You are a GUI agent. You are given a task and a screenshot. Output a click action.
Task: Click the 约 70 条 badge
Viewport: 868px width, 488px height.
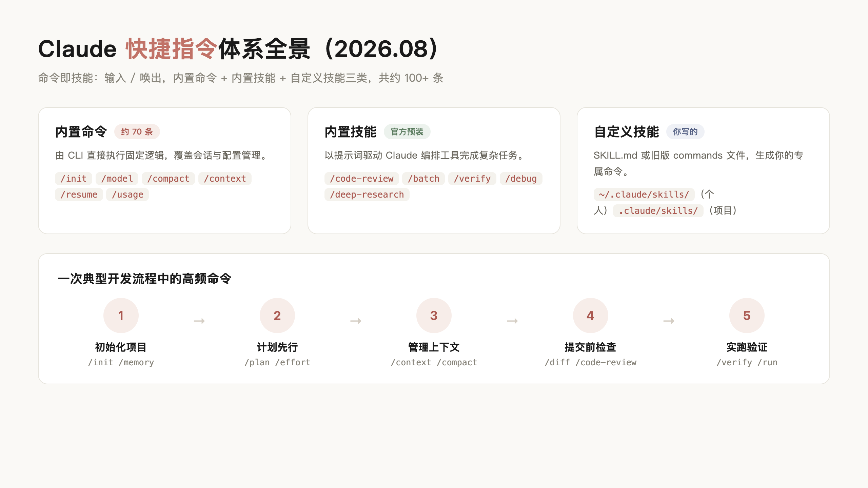coord(137,132)
